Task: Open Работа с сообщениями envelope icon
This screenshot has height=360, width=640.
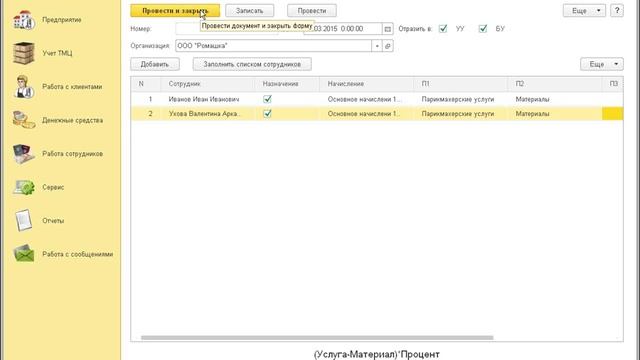Action: (x=23, y=254)
